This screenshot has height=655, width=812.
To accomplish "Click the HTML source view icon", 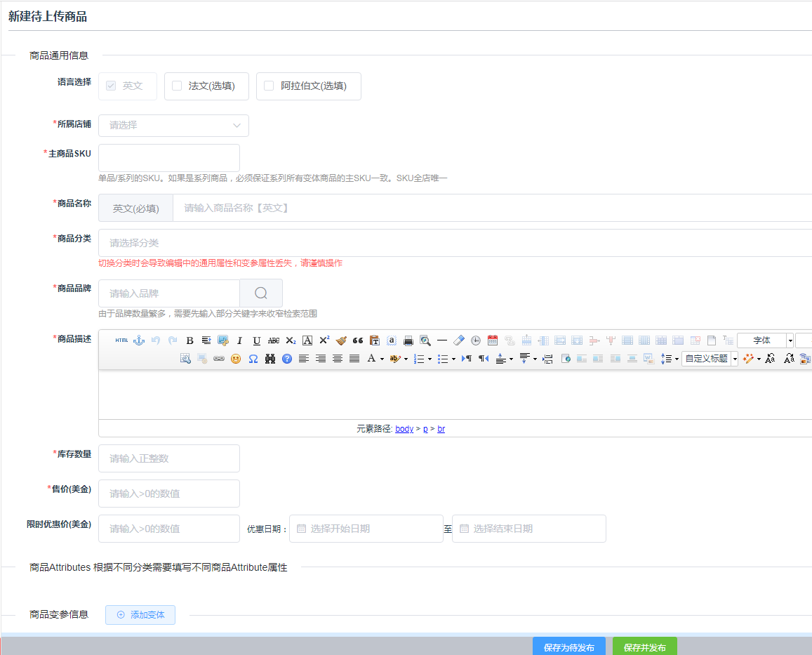I will [x=121, y=340].
